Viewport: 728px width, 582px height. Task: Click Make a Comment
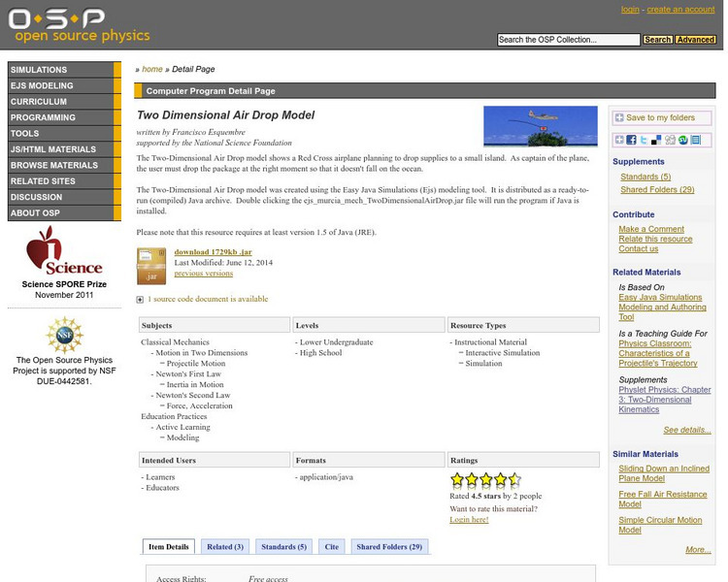click(651, 229)
